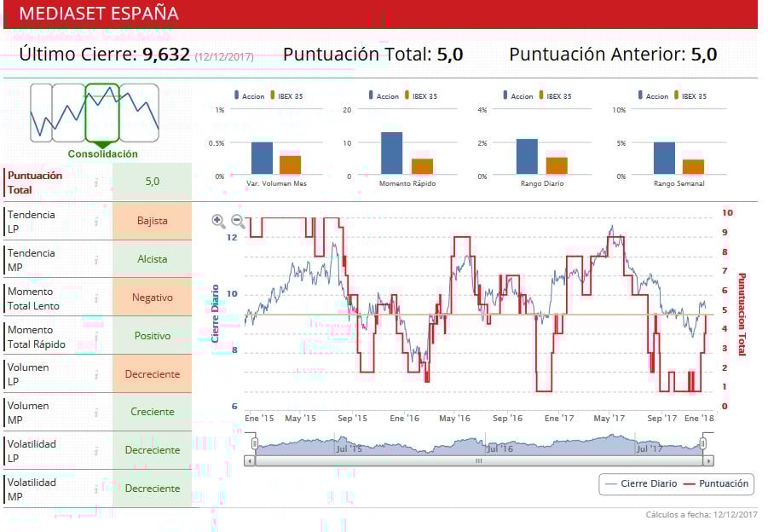Click the Cálculos a fecha footer text
Viewport: 768px width, 532px height.
coord(702,514)
